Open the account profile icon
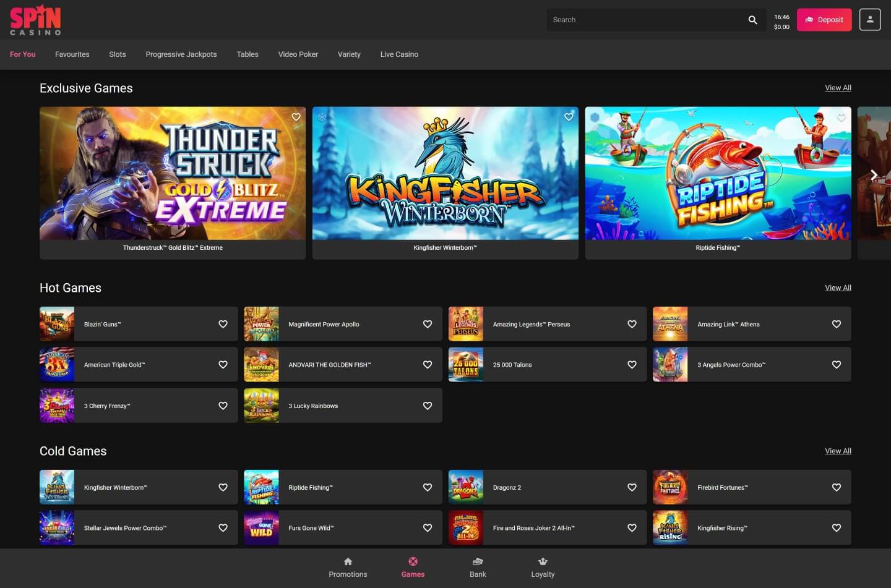The width and height of the screenshot is (891, 588). coord(870,19)
